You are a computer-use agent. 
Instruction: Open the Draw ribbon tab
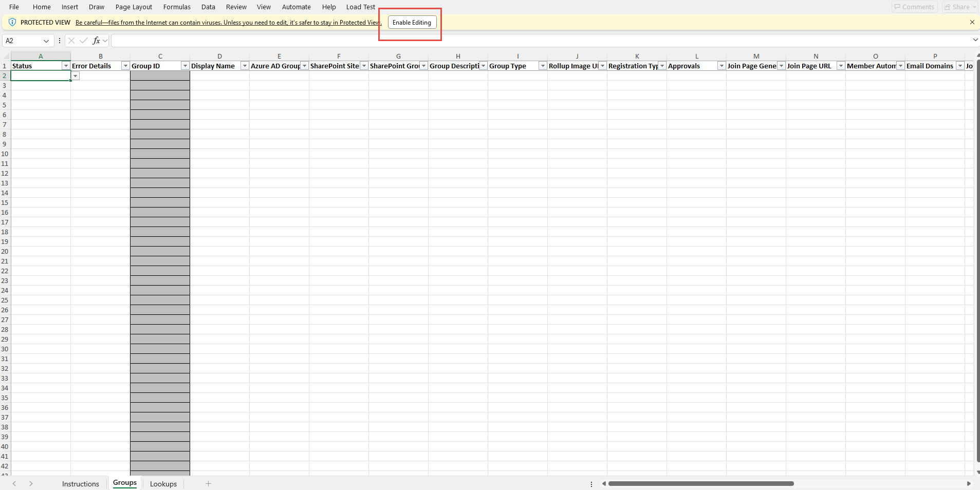(97, 7)
